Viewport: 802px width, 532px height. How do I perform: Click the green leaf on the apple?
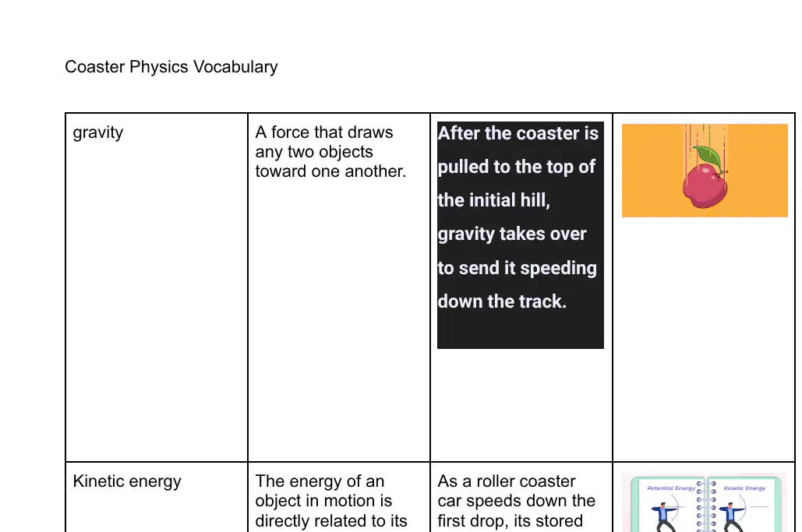[706, 156]
